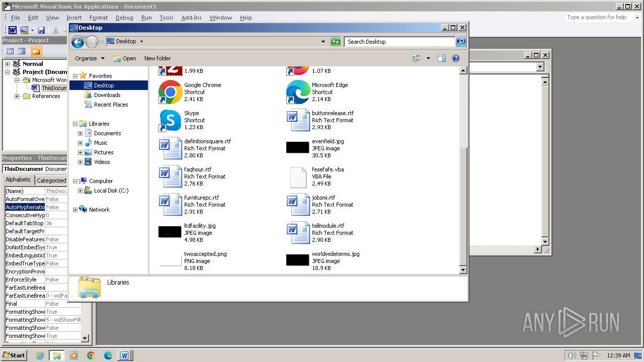Click Explorer Back navigation button
The image size is (644, 362).
pyautogui.click(x=77, y=42)
